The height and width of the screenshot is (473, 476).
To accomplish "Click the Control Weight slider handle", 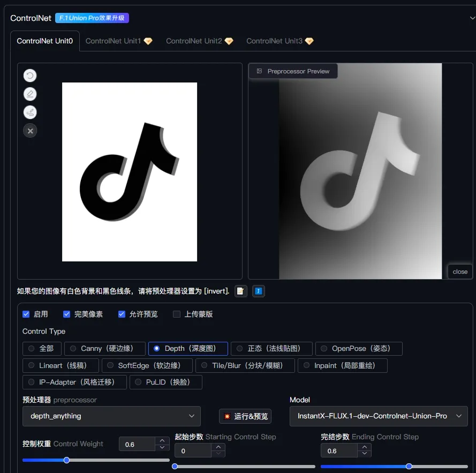I will click(x=66, y=460).
